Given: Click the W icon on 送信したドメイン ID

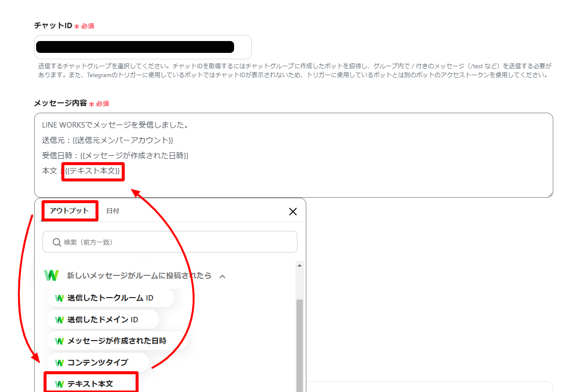Looking at the screenshot, I should tap(59, 320).
